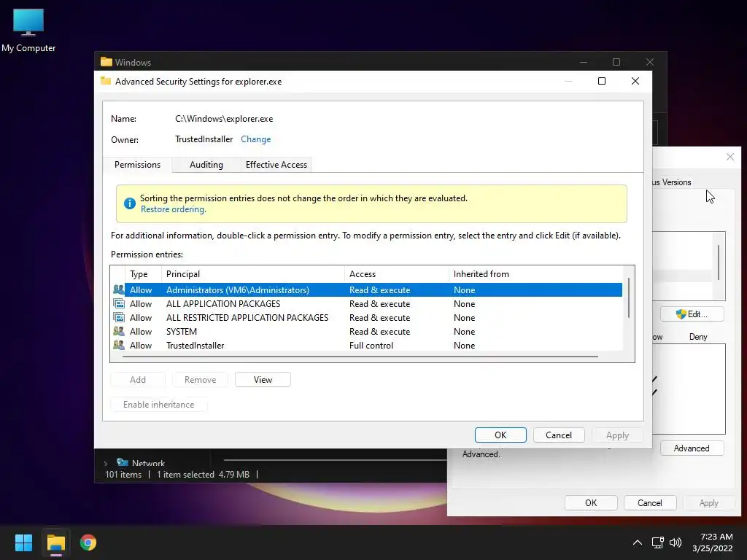Select the TrustedInstaller principal text

(x=195, y=345)
